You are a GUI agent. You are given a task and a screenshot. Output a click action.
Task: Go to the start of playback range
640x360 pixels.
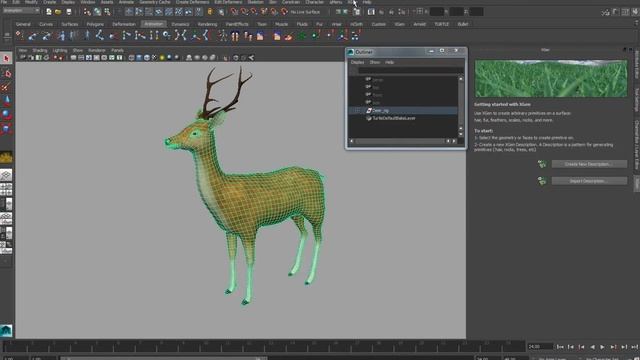(560, 347)
